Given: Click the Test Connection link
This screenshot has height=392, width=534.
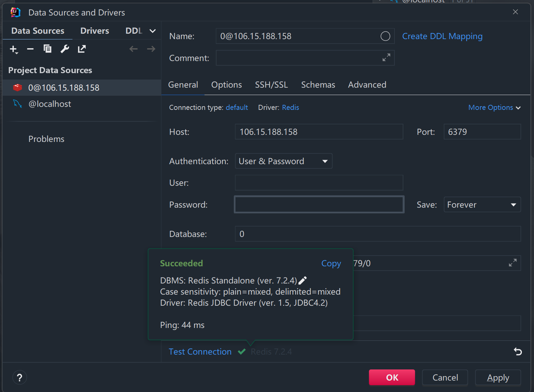Looking at the screenshot, I should (x=200, y=352).
